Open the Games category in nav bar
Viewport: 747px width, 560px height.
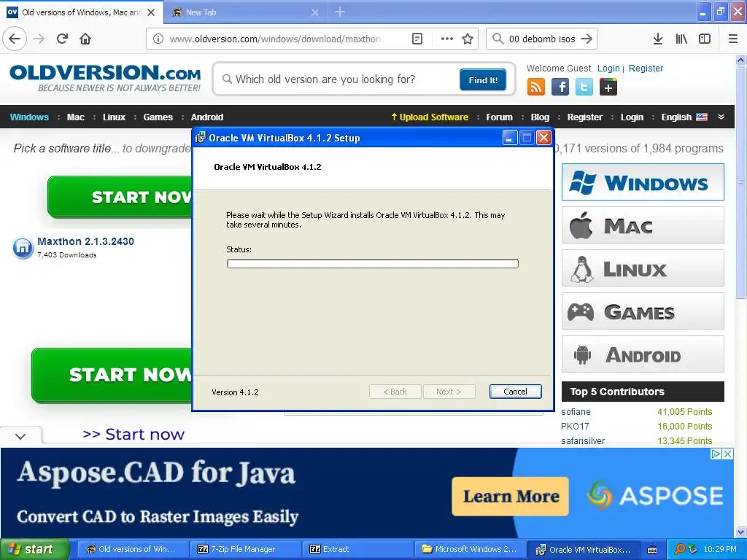(158, 117)
